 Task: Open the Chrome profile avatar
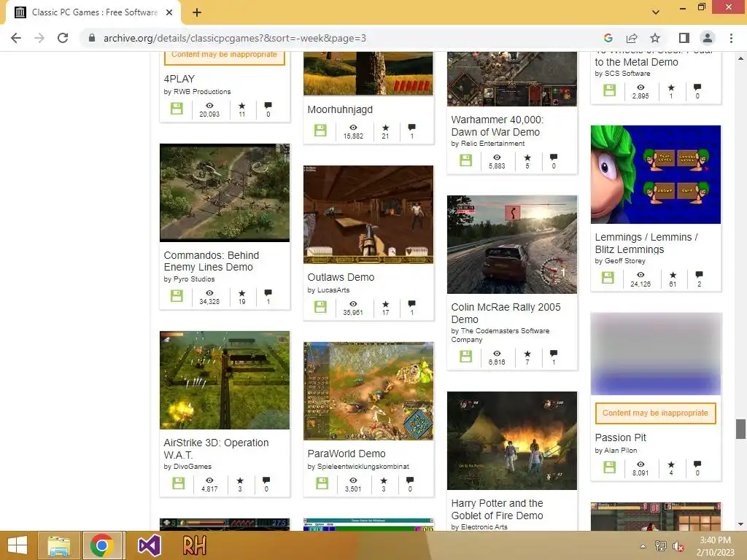click(x=708, y=38)
